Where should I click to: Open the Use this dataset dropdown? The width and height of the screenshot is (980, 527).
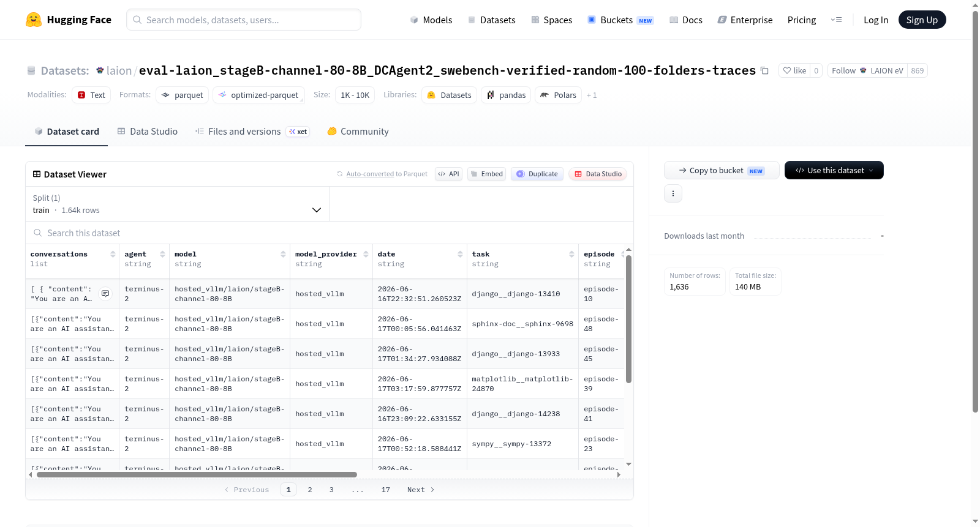pos(834,170)
